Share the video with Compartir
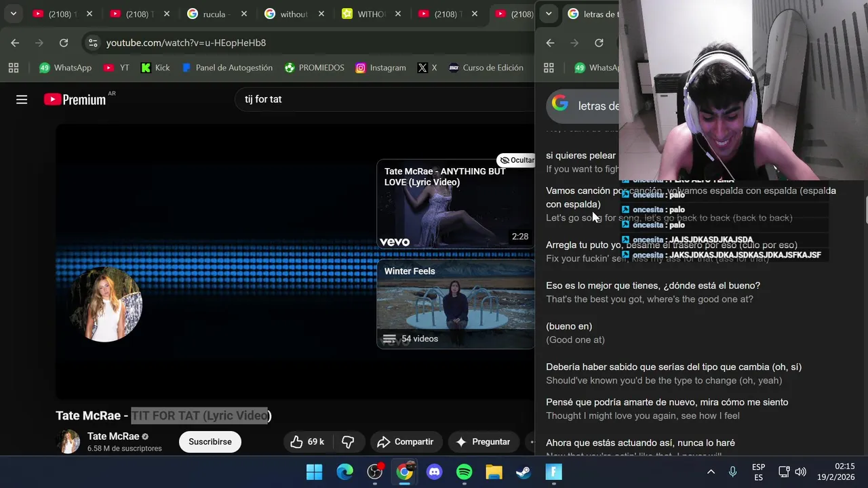The width and height of the screenshot is (868, 488). tap(405, 442)
